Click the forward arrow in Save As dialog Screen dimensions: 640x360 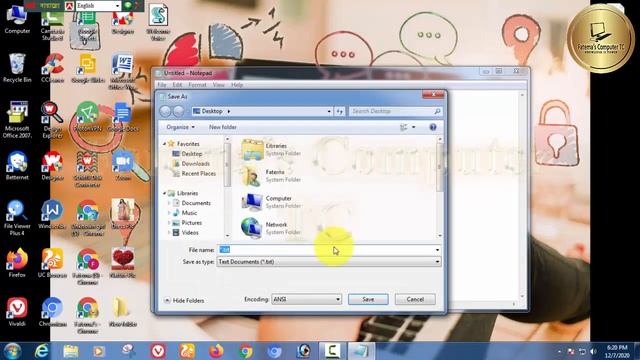point(179,111)
